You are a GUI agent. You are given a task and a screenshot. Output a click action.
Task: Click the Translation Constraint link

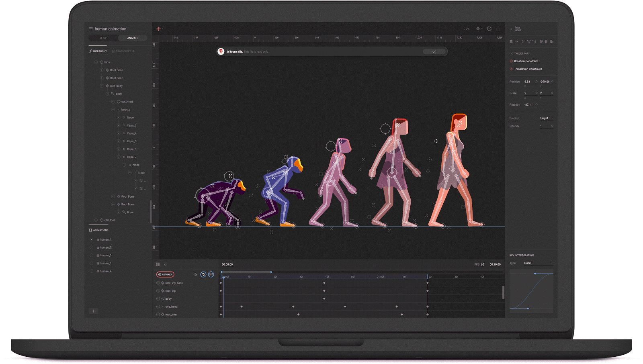pos(528,69)
